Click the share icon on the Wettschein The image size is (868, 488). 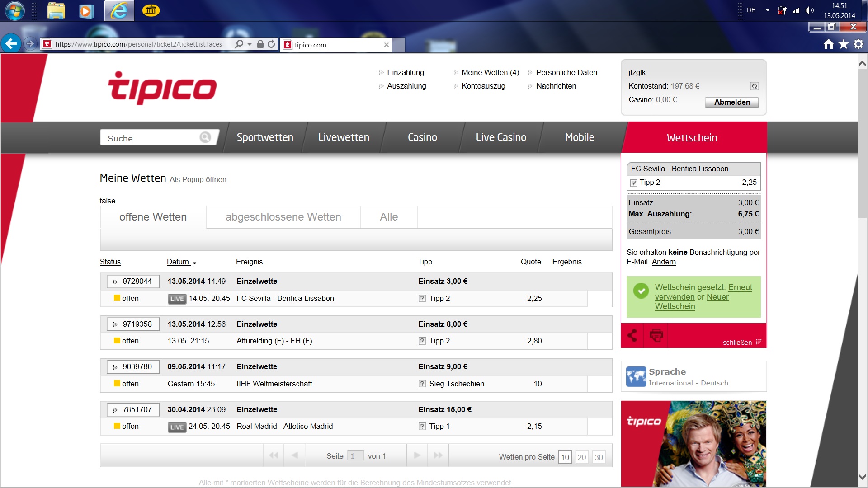[x=632, y=335]
